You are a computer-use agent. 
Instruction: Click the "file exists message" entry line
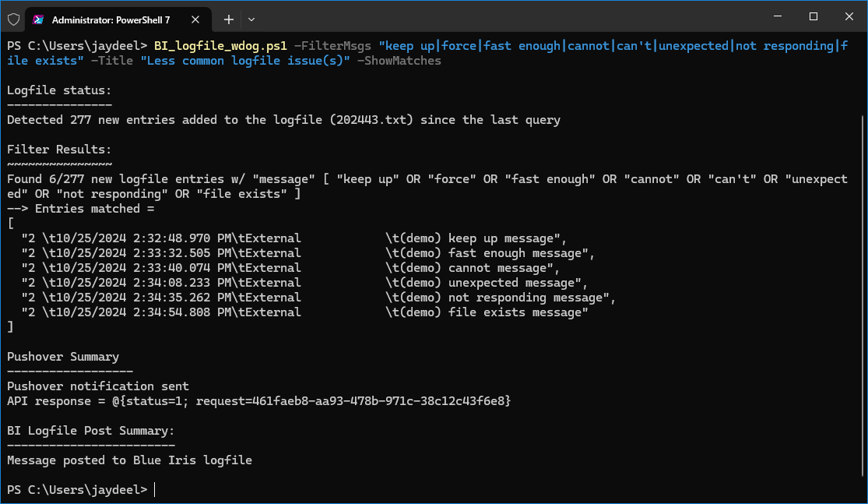[304, 312]
